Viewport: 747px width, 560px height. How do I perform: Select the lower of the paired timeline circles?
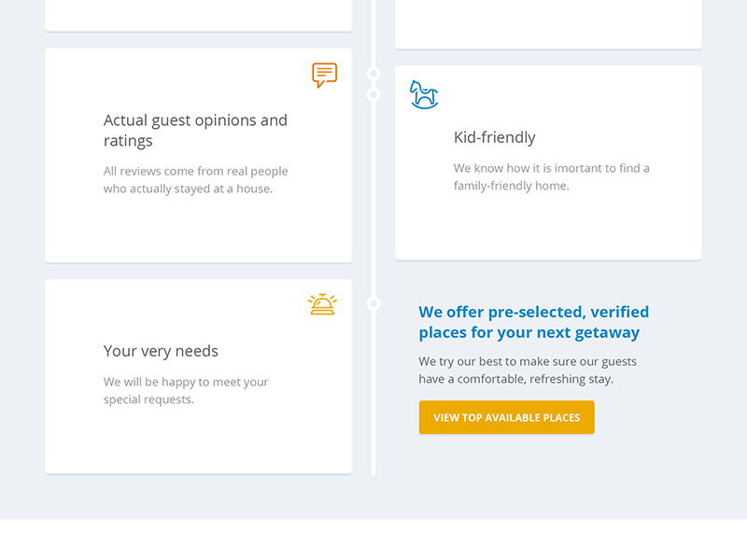click(x=373, y=94)
